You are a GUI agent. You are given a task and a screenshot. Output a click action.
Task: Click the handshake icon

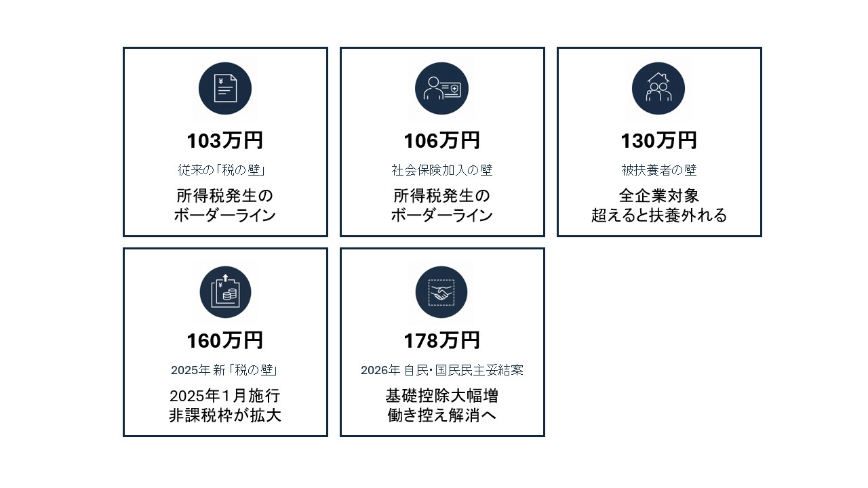[x=441, y=292]
